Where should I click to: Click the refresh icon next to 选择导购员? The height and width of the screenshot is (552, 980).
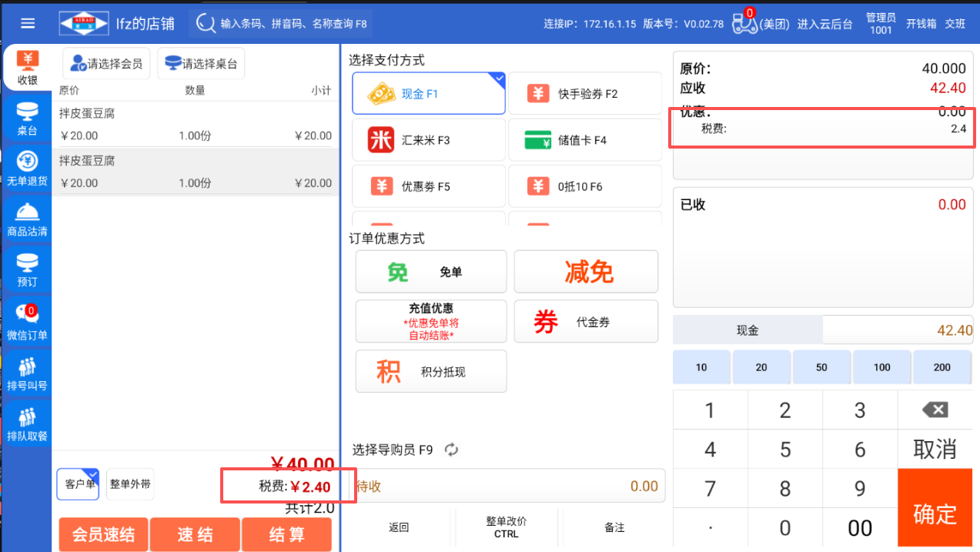pyautogui.click(x=451, y=450)
